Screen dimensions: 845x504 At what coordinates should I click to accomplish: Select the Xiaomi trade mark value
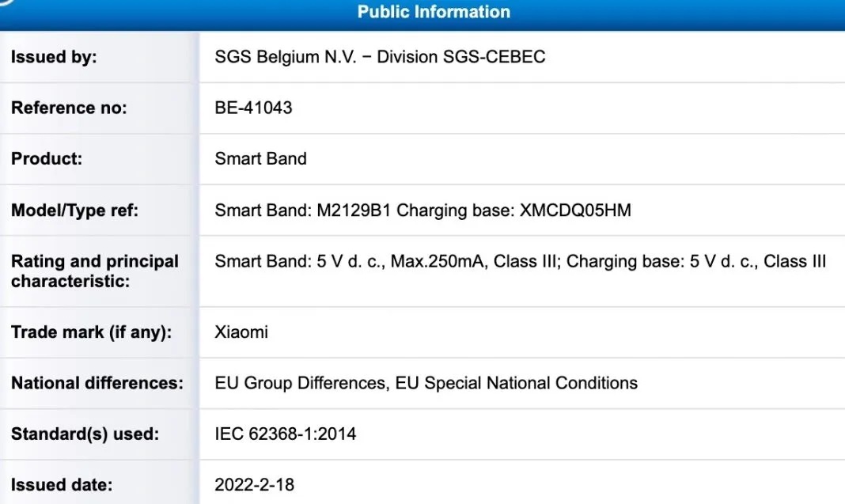(241, 332)
